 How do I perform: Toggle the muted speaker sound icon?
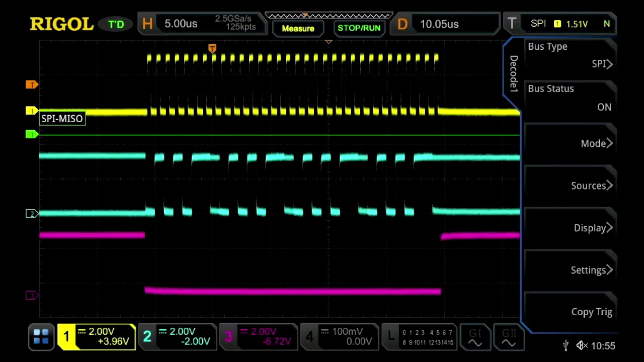click(x=582, y=345)
